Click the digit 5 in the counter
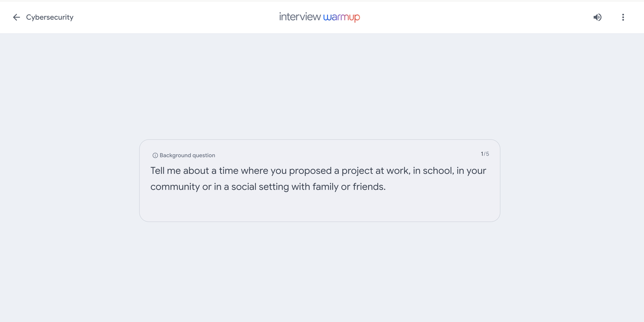The height and width of the screenshot is (322, 644). pos(488,154)
